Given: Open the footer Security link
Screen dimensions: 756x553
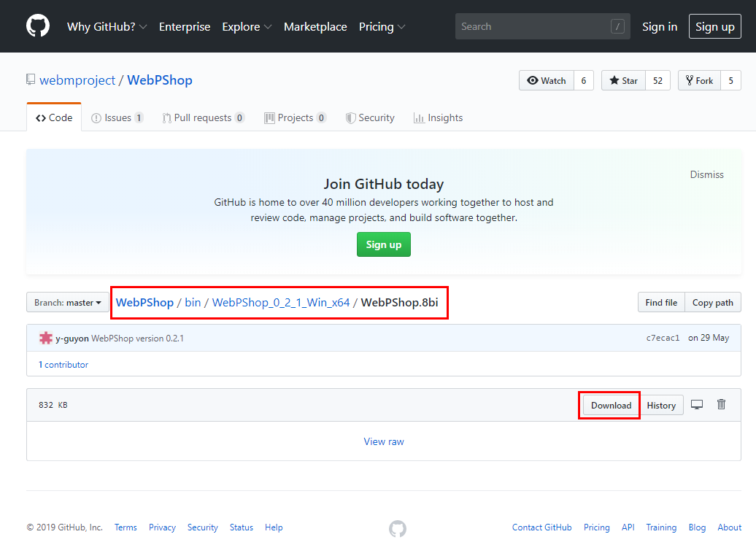Looking at the screenshot, I should click(x=203, y=527).
